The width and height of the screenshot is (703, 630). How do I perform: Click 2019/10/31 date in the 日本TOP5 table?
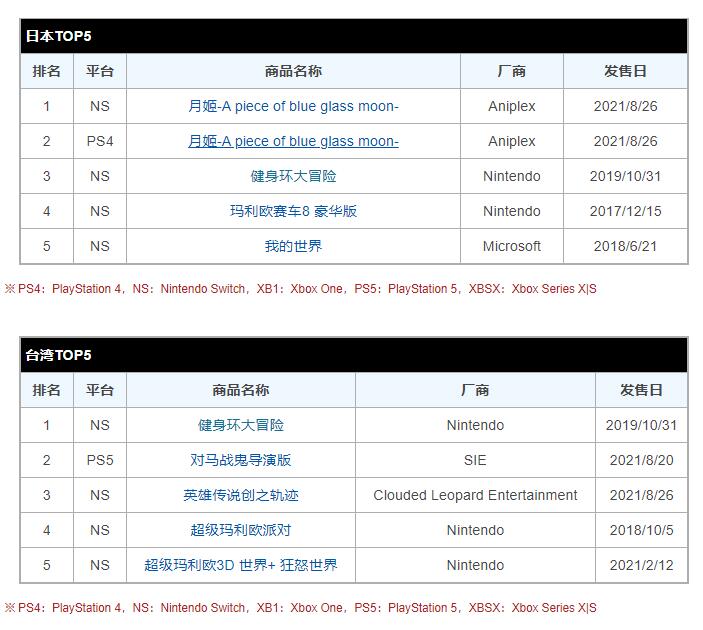click(625, 176)
